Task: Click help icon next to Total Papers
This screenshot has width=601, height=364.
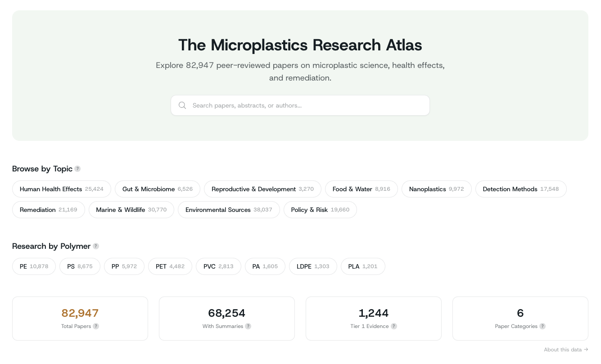Action: click(96, 326)
